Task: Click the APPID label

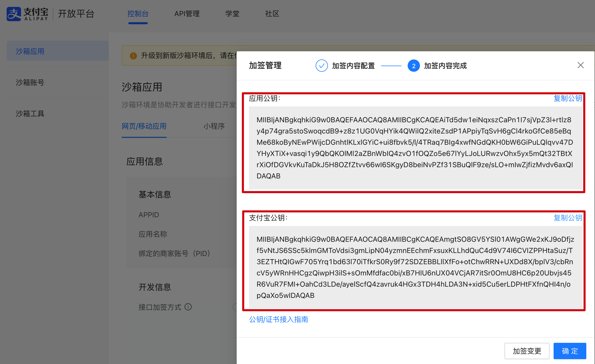Action: click(149, 215)
